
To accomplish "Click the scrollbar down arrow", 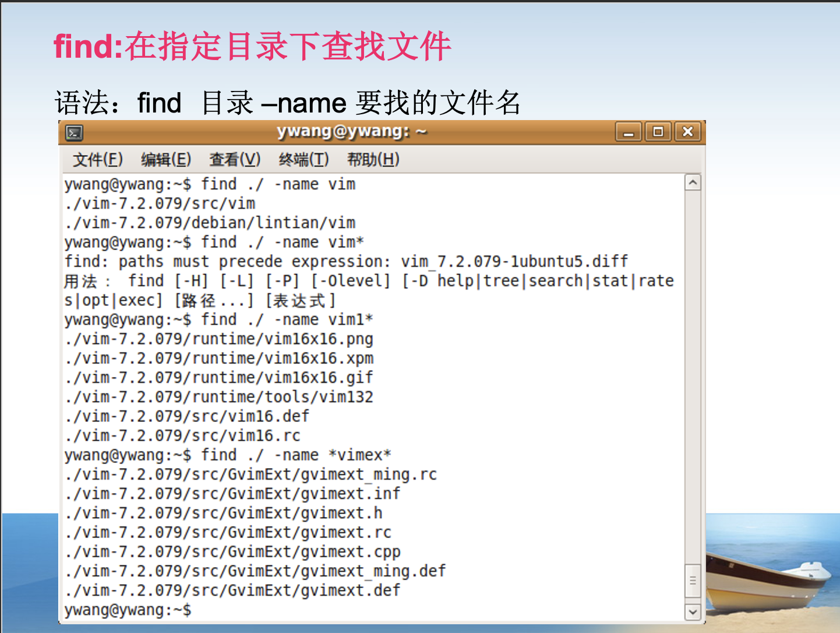I will point(693,612).
